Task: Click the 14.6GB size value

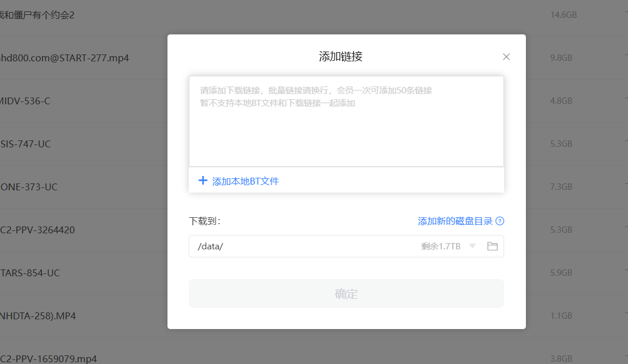Action: coord(564,15)
